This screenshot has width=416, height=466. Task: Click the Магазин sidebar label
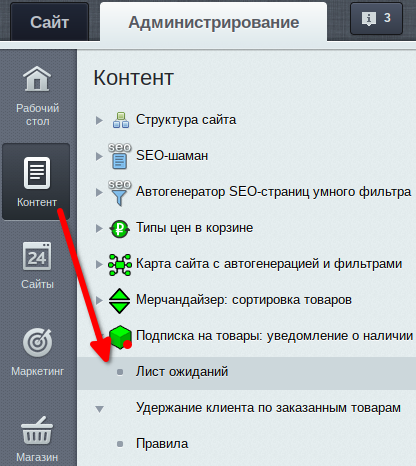37,457
